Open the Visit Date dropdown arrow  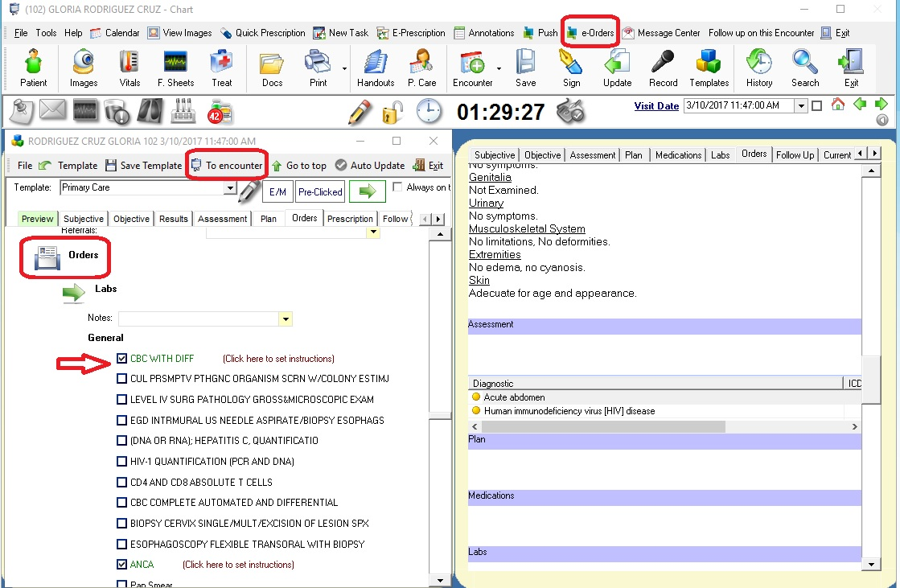pyautogui.click(x=801, y=106)
